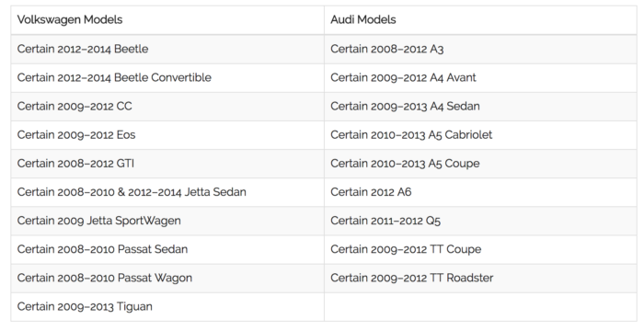This screenshot has width=644, height=331.
Task: Click the 2009–2013 A4 Sedan entry
Action: 480,107
